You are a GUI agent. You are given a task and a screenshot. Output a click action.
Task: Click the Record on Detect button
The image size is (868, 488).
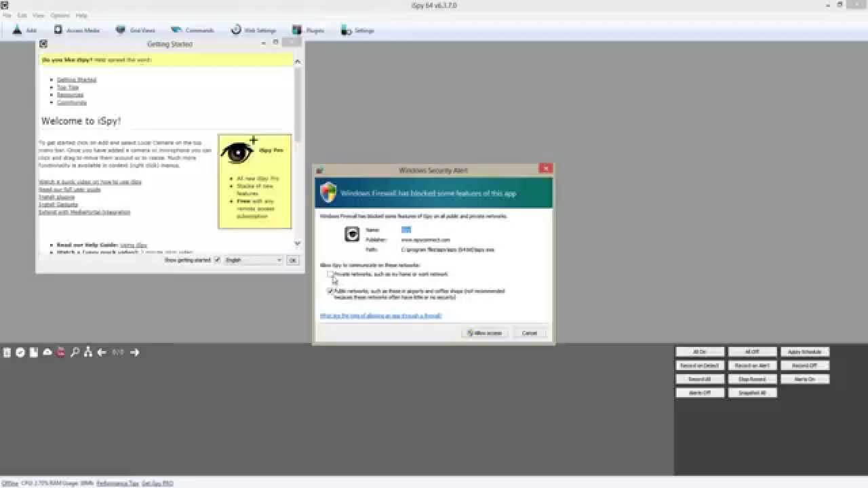point(700,366)
